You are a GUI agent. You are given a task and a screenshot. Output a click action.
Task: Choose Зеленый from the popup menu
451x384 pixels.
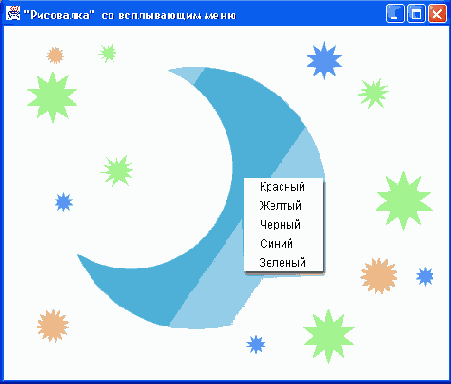pos(283,262)
